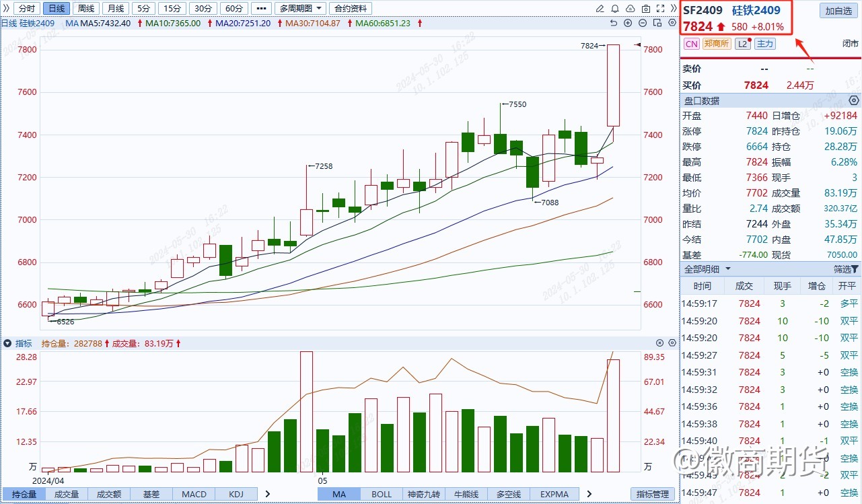This screenshot has height=504, width=862.
Task: Select the 神奇九转 overlay tab
Action: (424, 495)
